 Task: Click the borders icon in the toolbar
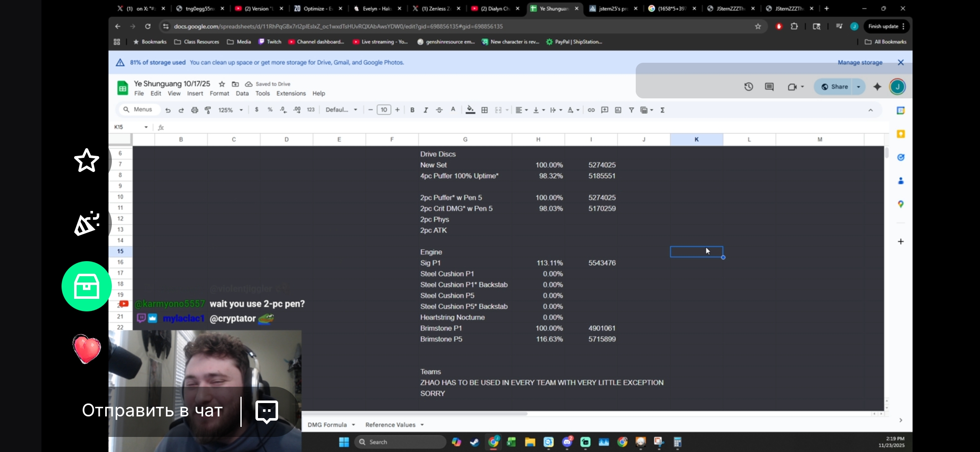485,110
